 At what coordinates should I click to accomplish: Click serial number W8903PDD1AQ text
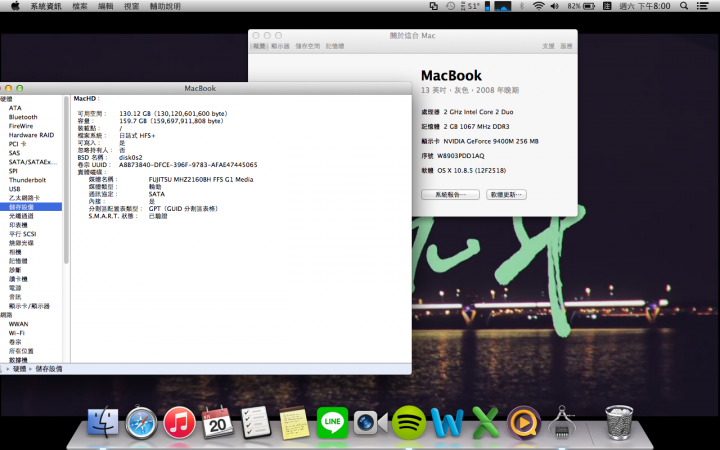pos(461,156)
